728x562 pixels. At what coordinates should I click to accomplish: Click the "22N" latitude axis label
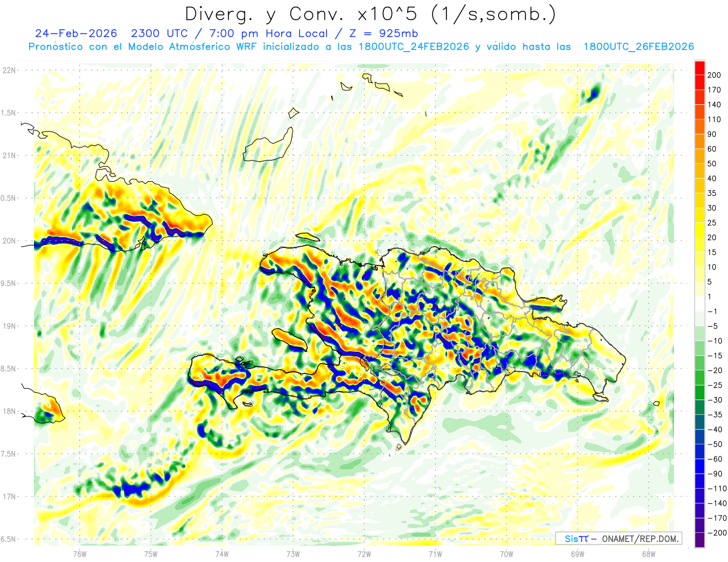[10, 70]
